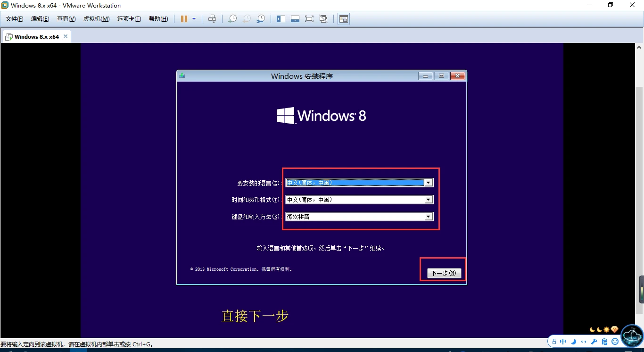Open the snapshot manager wrench-clock icon

(x=261, y=19)
